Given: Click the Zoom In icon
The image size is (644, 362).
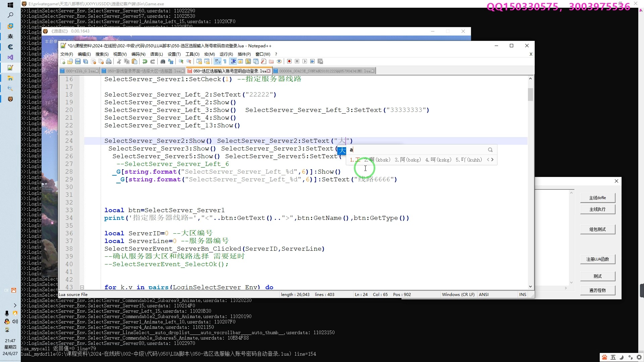Looking at the screenshot, I should tap(181, 61).
